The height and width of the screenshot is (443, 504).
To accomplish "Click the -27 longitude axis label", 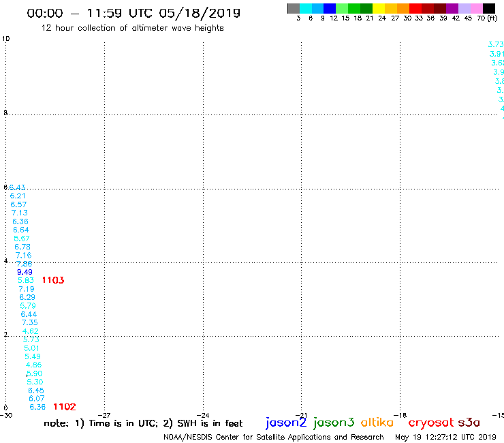I will coord(104,416).
